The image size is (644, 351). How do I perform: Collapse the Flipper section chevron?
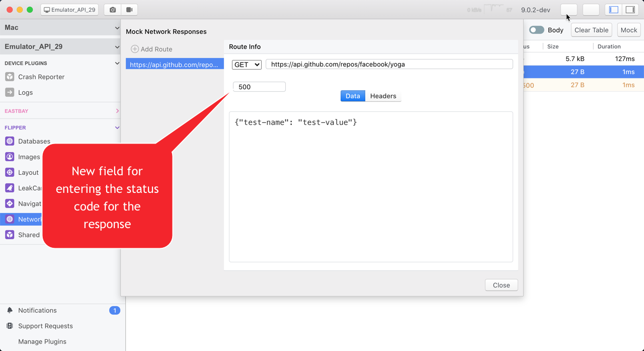[117, 128]
